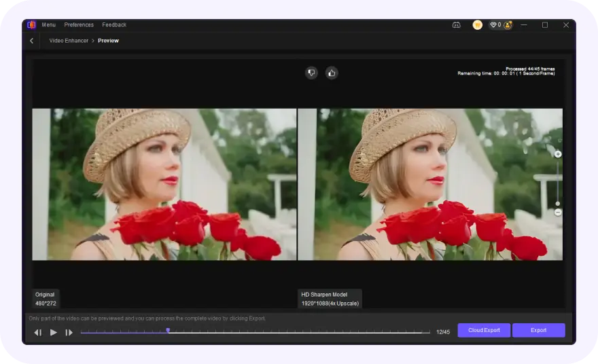Click the timeline playhead marker

(168, 331)
